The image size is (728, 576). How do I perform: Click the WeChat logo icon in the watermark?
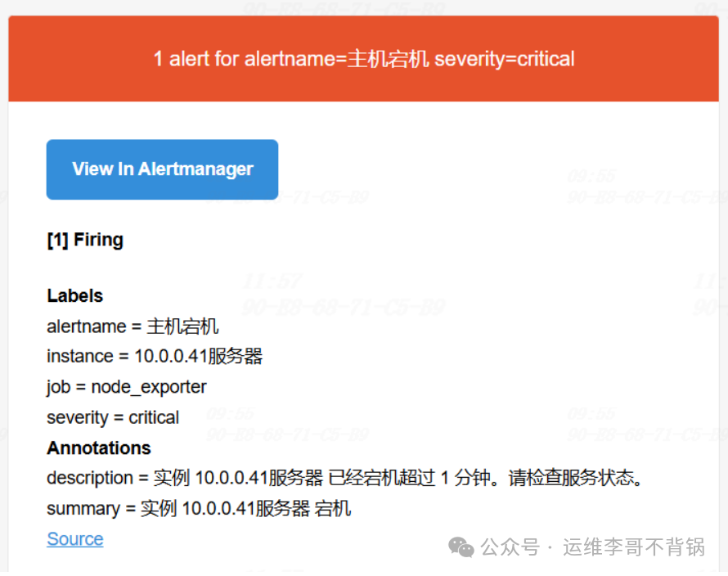point(461,547)
